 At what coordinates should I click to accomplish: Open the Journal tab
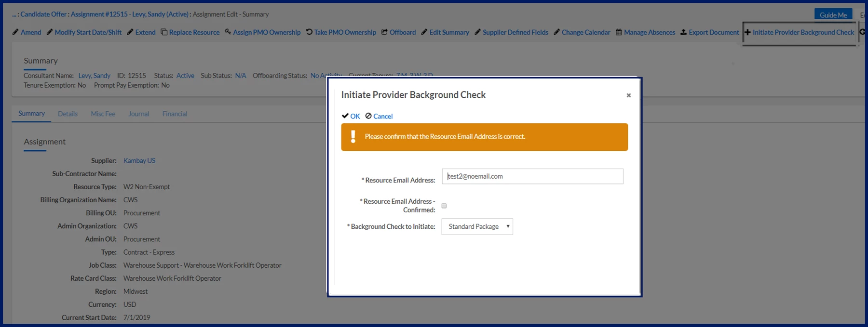(138, 114)
